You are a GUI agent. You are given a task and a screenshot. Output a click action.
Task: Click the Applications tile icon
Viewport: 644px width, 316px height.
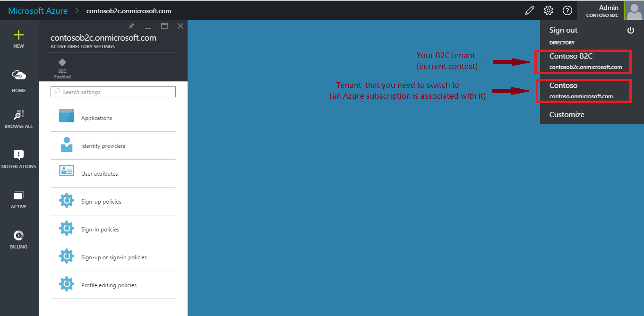(67, 116)
